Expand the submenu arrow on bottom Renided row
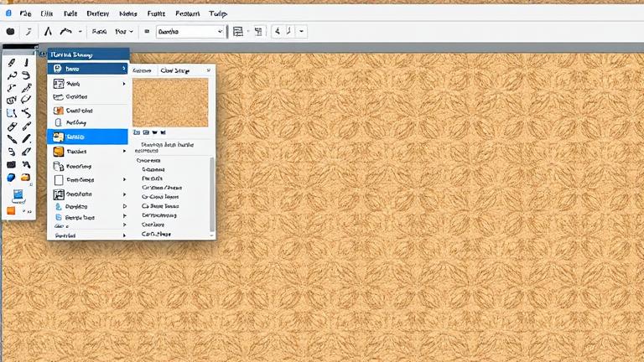Viewport: 644px width, 362px height. point(124,235)
